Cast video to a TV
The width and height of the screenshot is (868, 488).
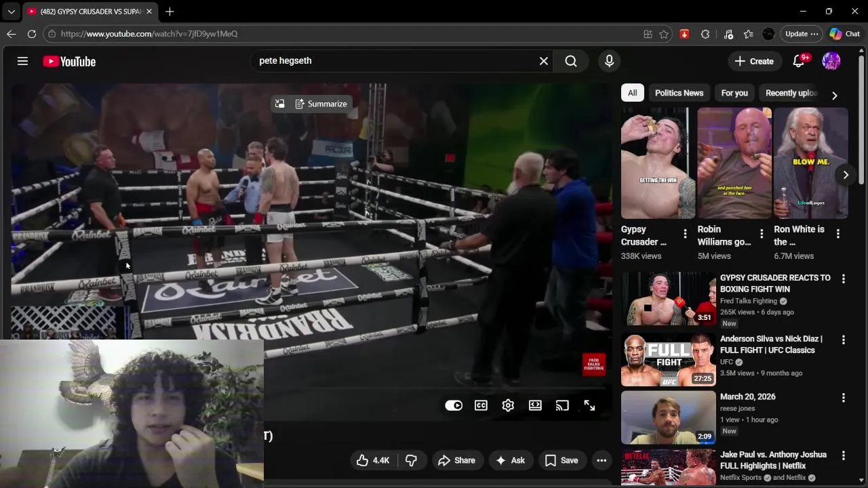coord(562,405)
